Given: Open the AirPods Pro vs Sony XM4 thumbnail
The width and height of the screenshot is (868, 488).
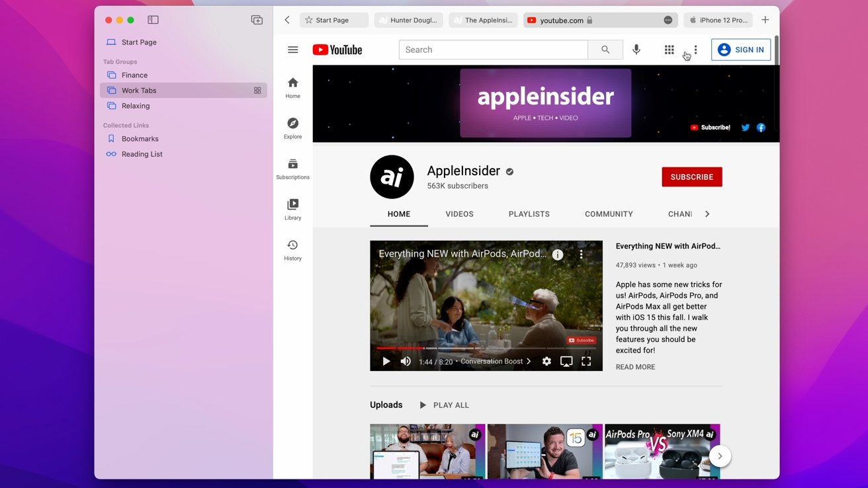Looking at the screenshot, I should [x=662, y=452].
